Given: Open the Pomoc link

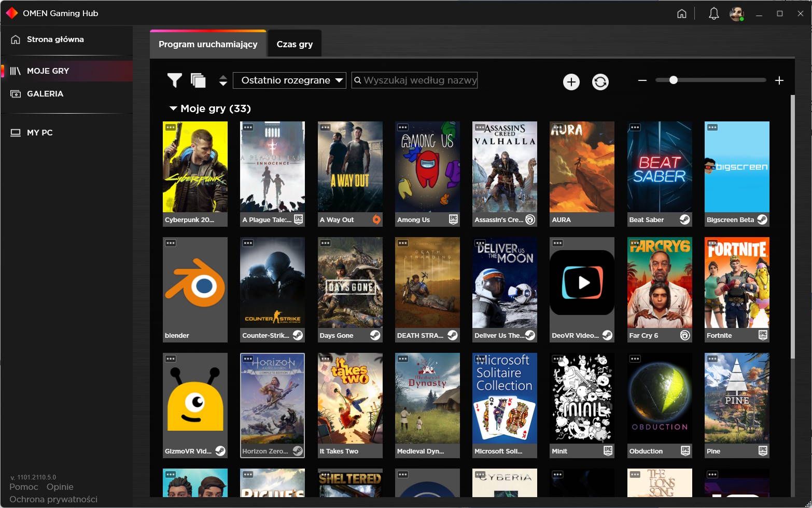Looking at the screenshot, I should pyautogui.click(x=24, y=487).
